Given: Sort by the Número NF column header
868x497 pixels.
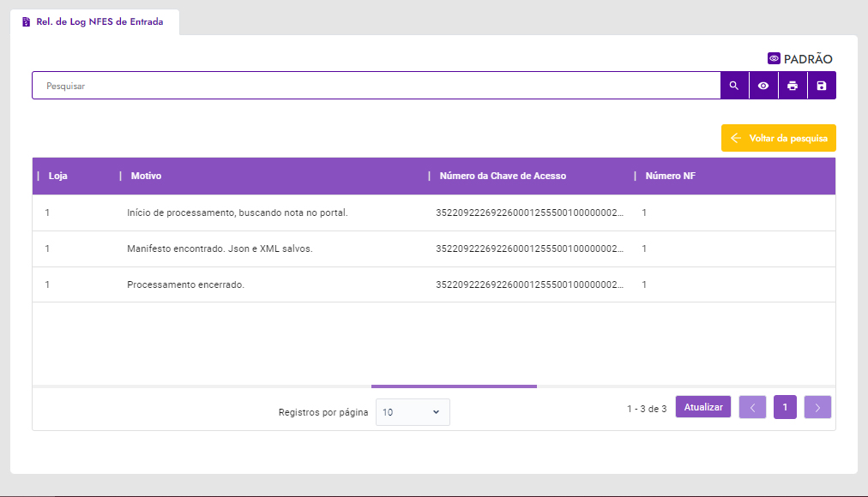Looking at the screenshot, I should [x=671, y=176].
